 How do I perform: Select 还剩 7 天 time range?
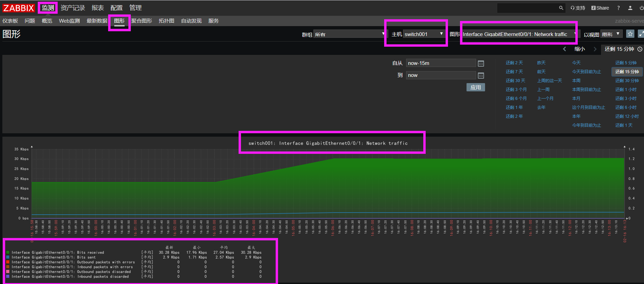click(514, 72)
